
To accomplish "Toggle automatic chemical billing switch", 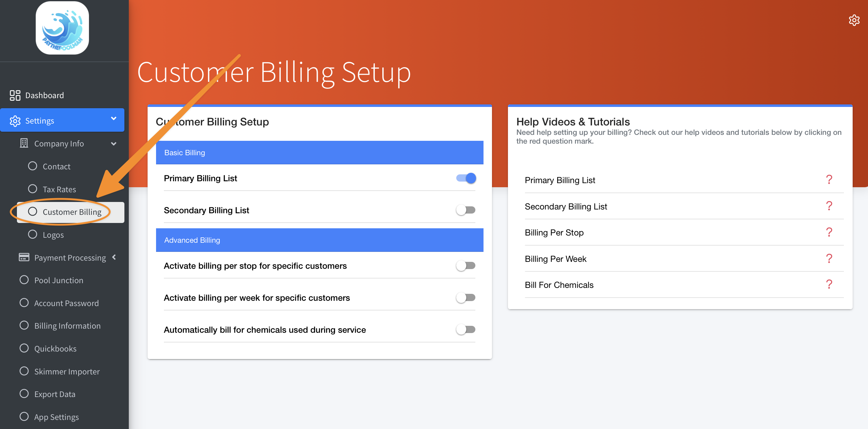I will (466, 330).
